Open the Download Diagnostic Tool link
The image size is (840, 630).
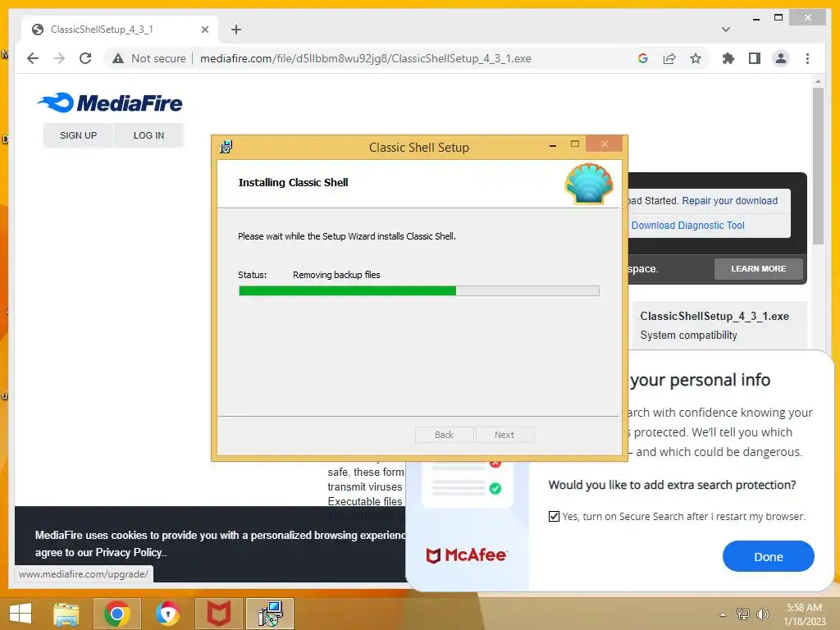pos(688,226)
